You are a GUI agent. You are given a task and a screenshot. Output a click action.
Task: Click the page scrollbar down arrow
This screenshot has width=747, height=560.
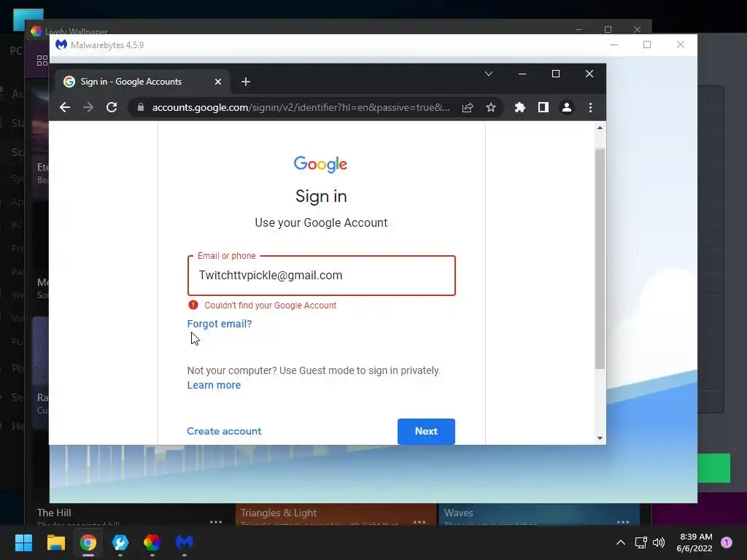[600, 438]
